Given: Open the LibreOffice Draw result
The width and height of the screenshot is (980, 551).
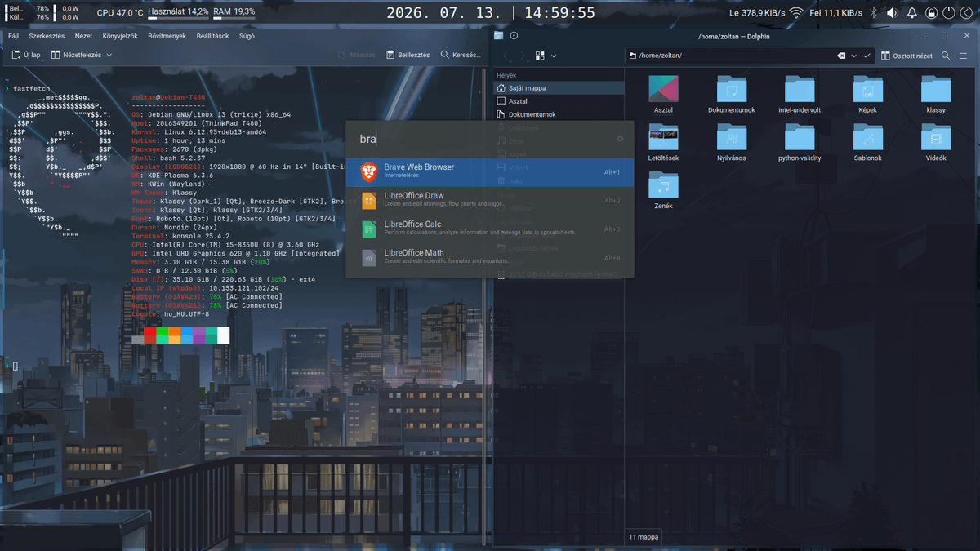Looking at the screenshot, I should tap(490, 200).
